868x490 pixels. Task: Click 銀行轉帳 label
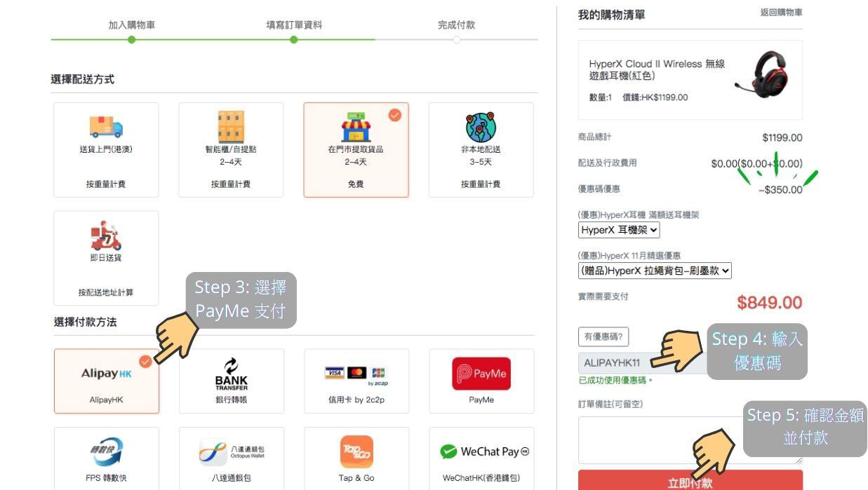point(231,400)
